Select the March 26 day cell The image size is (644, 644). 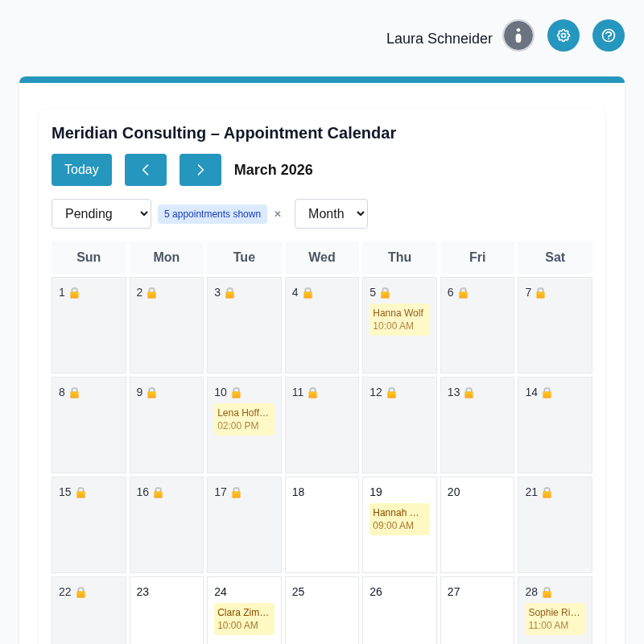point(399,616)
